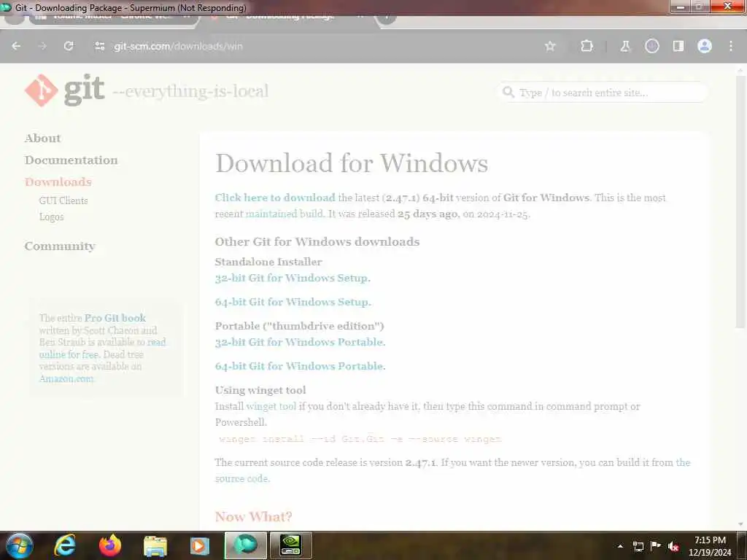The width and height of the screenshot is (747, 560).
Task: Download 32-bit Git for Windows Portable
Action: (300, 342)
